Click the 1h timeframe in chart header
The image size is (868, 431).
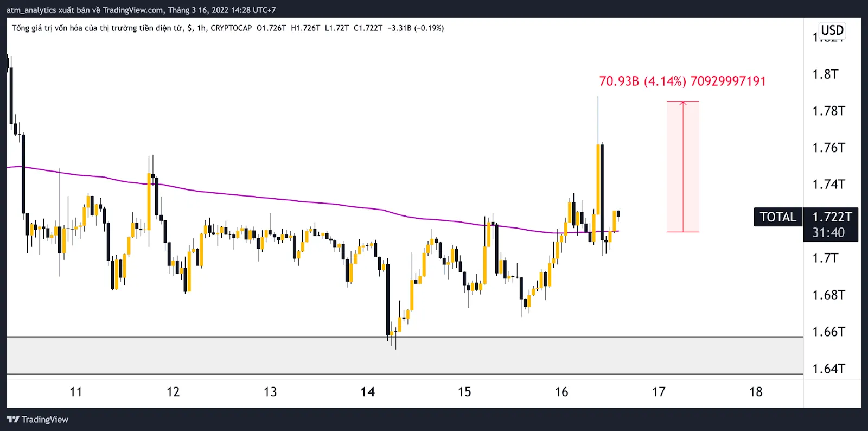[201, 28]
